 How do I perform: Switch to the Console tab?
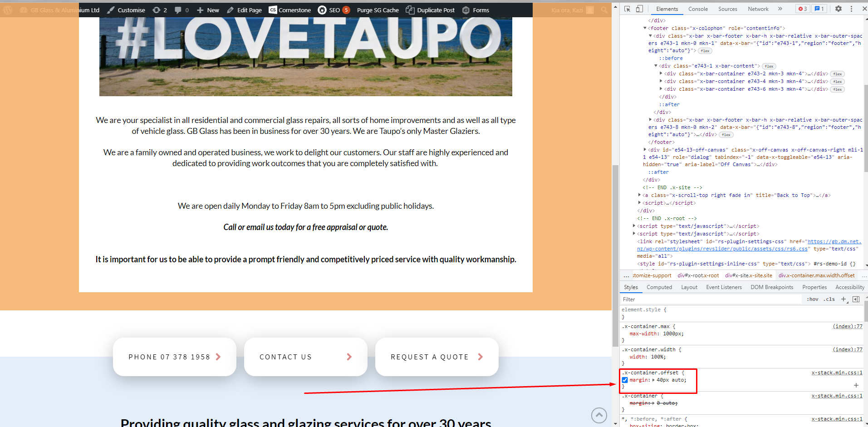(698, 9)
